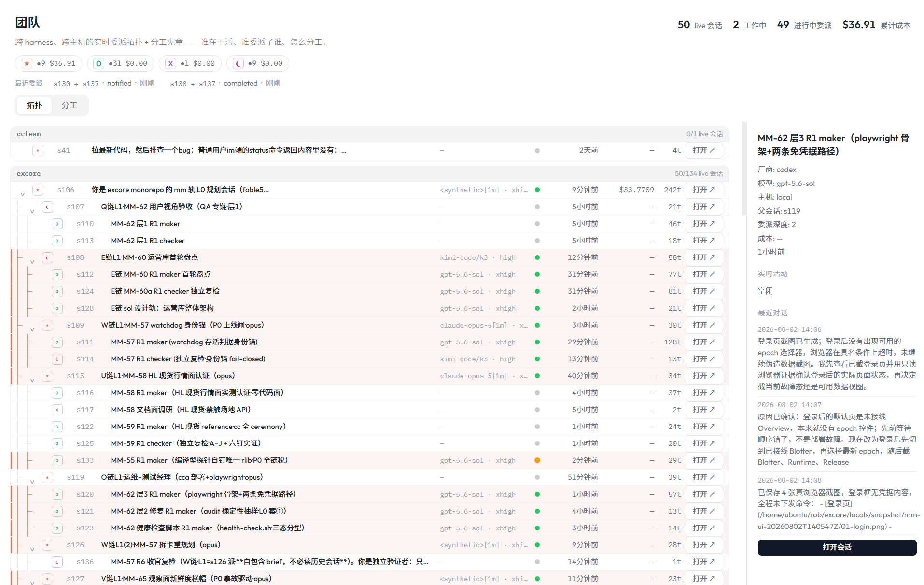Click grey status dot on s41 row

click(x=537, y=151)
